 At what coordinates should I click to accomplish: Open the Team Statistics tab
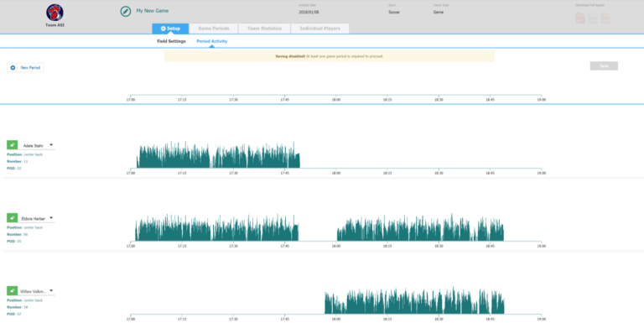[264, 29]
